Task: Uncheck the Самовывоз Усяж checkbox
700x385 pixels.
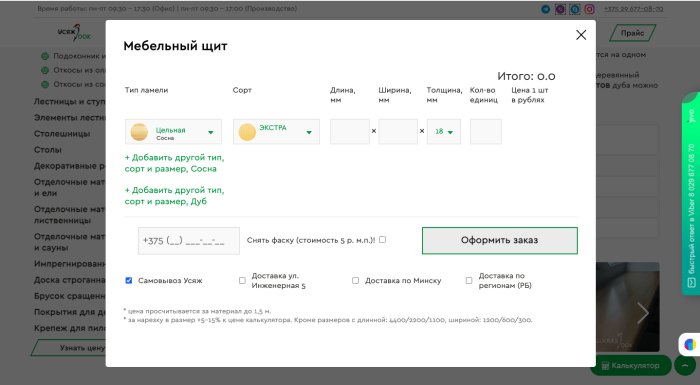Action: [x=129, y=280]
